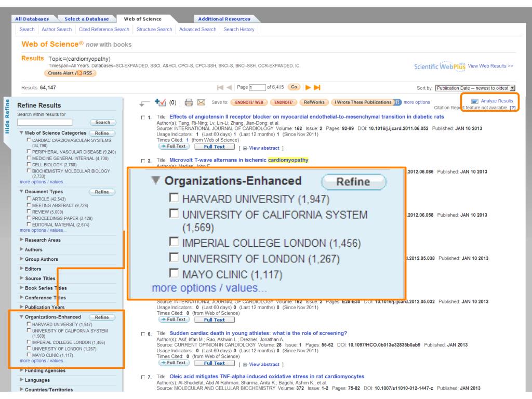Click Refine beside Document Types
532x399 pixels.
[102, 192]
